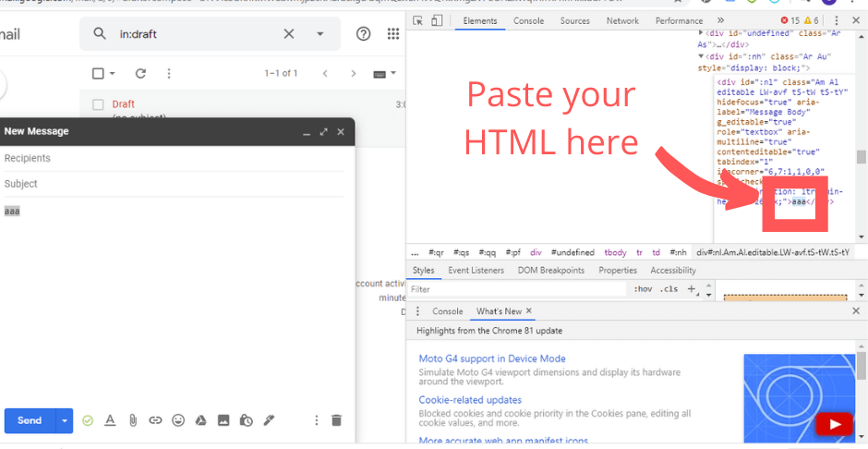Insert photo with the image icon
The image size is (868, 449).
tap(223, 420)
